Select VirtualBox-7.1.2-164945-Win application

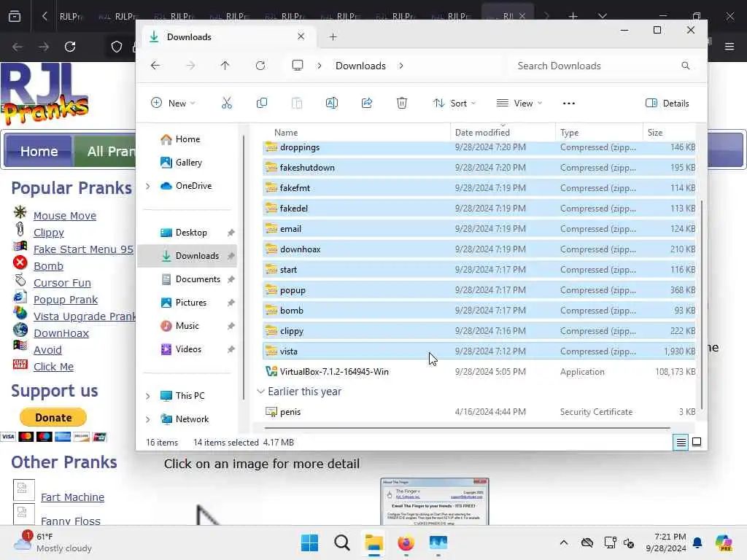(x=479, y=371)
